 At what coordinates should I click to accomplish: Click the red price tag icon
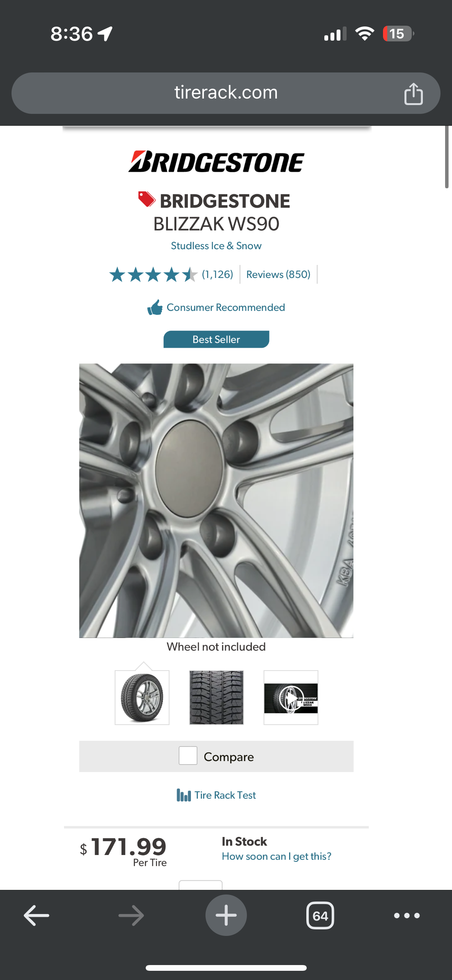146,199
